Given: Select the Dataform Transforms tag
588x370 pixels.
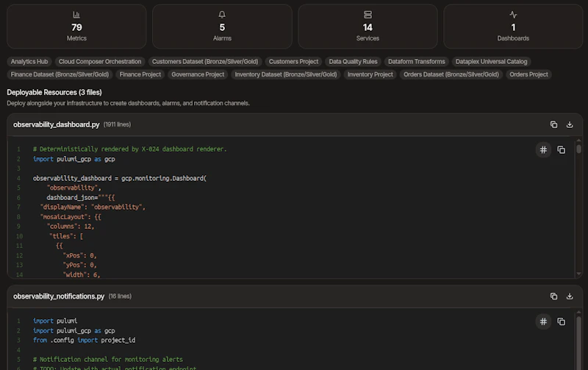Looking at the screenshot, I should (416, 62).
